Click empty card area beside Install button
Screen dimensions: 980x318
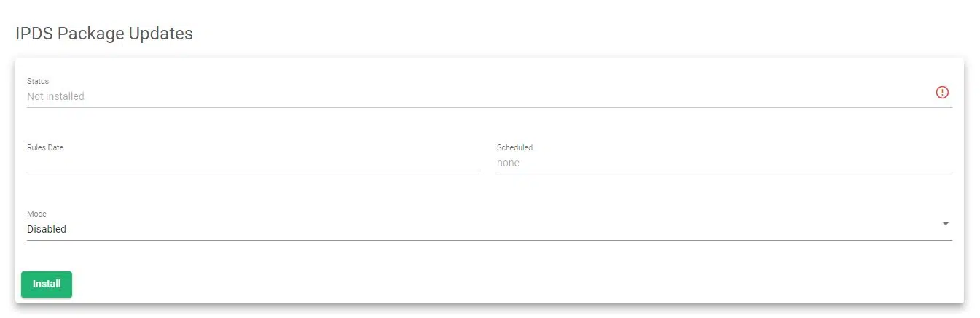437,284
